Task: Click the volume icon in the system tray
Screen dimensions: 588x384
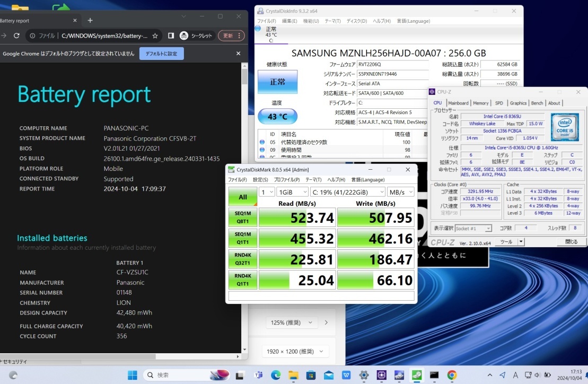Action: [x=537, y=375]
